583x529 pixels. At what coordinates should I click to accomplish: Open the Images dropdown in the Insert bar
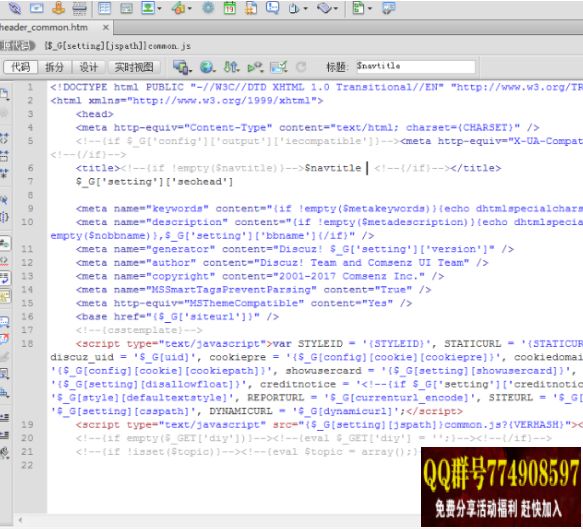pos(151,7)
